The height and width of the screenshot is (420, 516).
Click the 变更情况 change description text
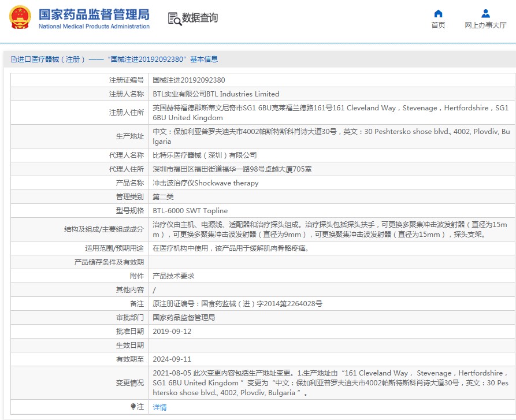pyautogui.click(x=331, y=382)
